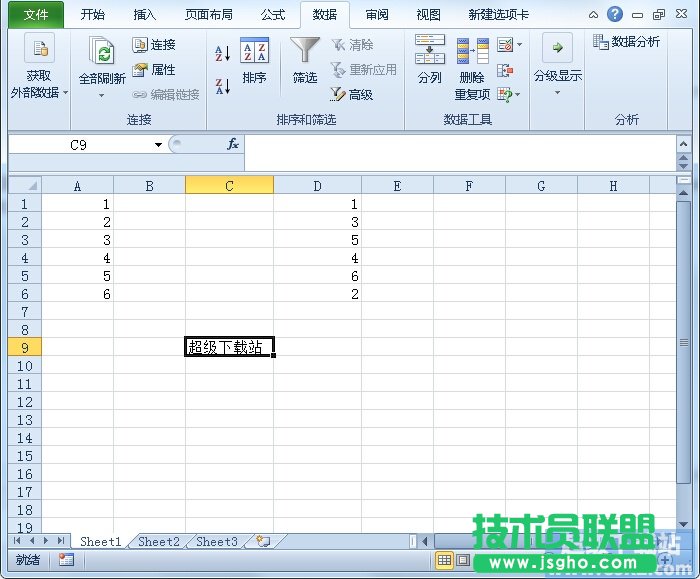Switch to Page Layout view in status bar
Screen dimensions: 700x579
pos(463,560)
